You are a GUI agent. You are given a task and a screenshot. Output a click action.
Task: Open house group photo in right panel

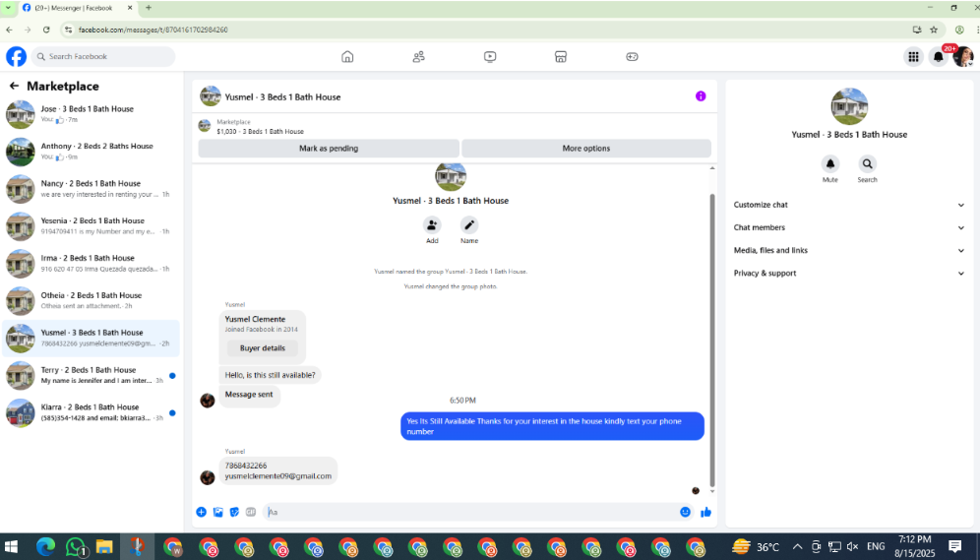pos(849,106)
